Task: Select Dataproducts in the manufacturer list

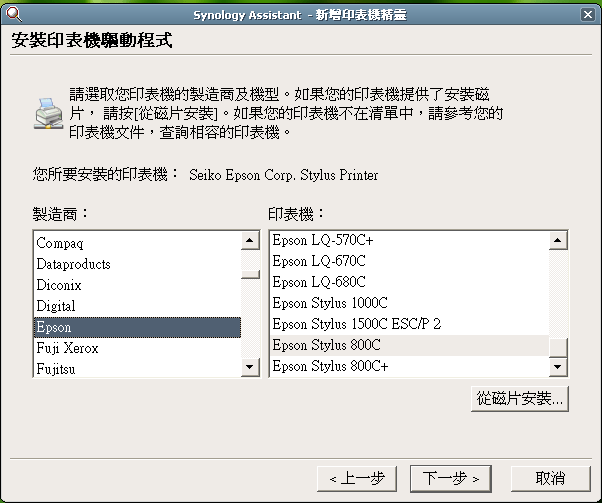Action: (x=137, y=264)
